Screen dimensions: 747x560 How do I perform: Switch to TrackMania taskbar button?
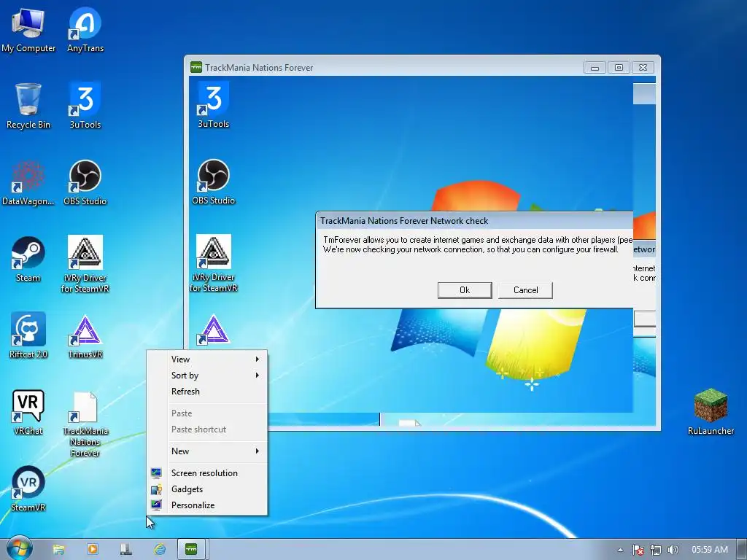(192, 549)
